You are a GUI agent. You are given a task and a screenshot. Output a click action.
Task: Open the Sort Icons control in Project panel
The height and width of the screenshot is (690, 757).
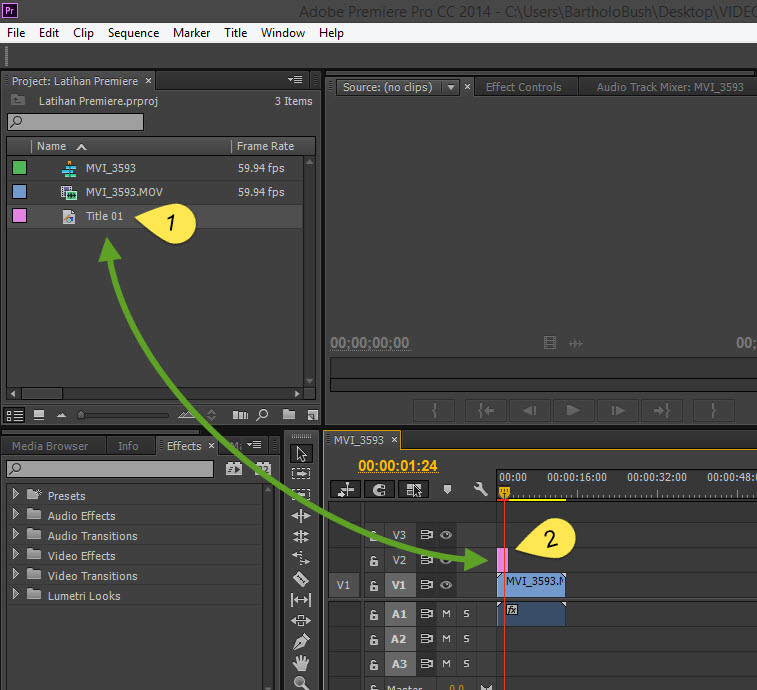tap(211, 415)
